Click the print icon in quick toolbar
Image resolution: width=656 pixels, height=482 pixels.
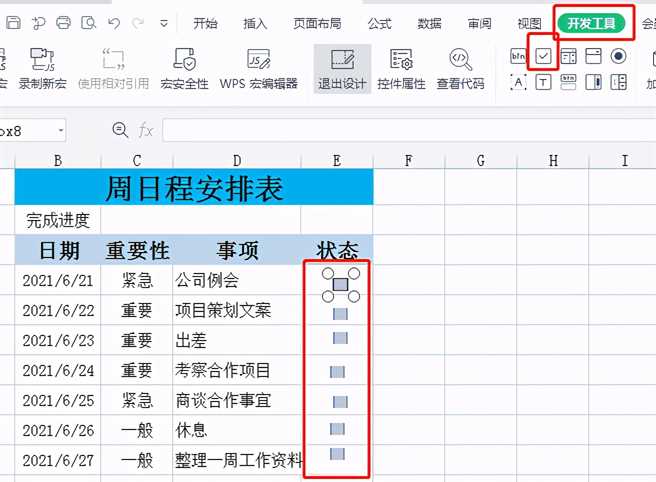64,22
